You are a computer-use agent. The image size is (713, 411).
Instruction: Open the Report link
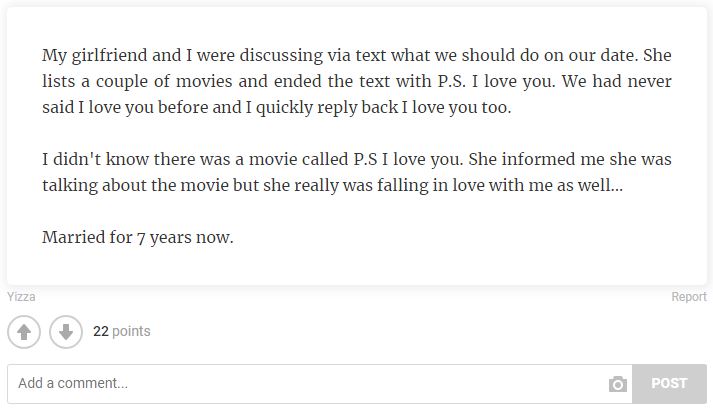(689, 297)
